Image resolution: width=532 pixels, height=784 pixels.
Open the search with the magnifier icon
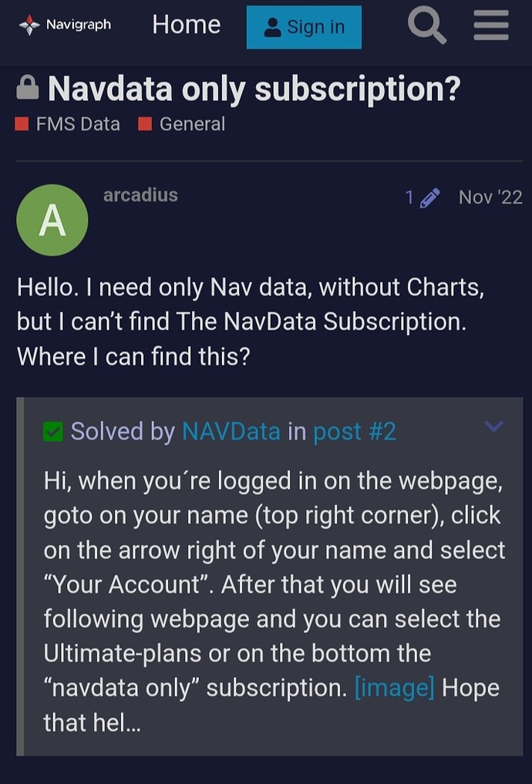click(x=426, y=25)
